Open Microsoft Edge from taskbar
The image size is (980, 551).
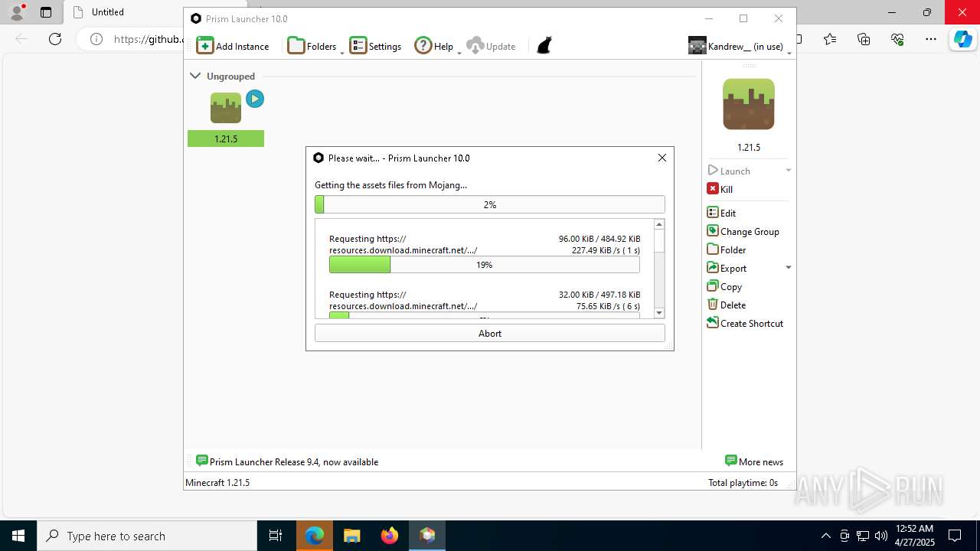click(315, 536)
